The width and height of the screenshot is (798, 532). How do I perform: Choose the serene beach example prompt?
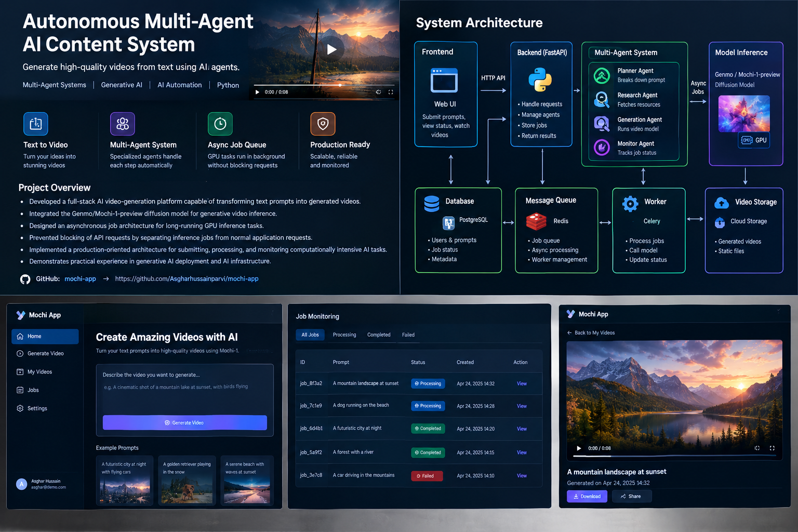[x=247, y=481]
